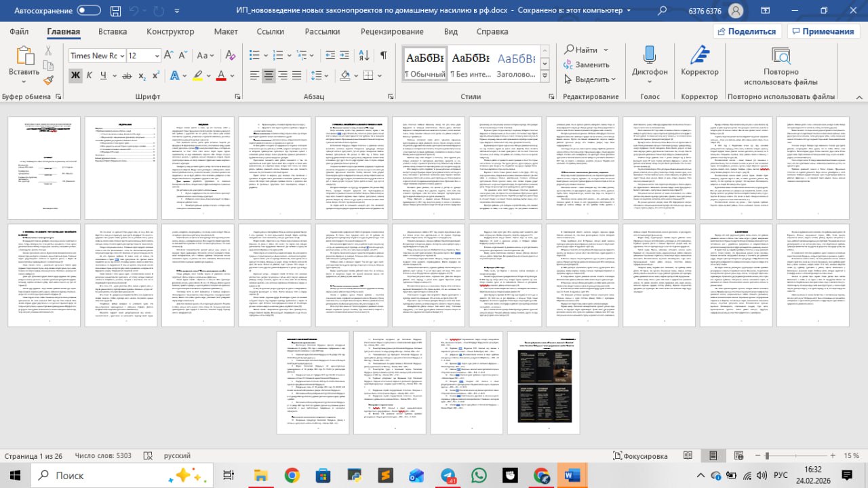The height and width of the screenshot is (488, 868).
Task: Increase paragraph indent
Action: [x=344, y=56]
